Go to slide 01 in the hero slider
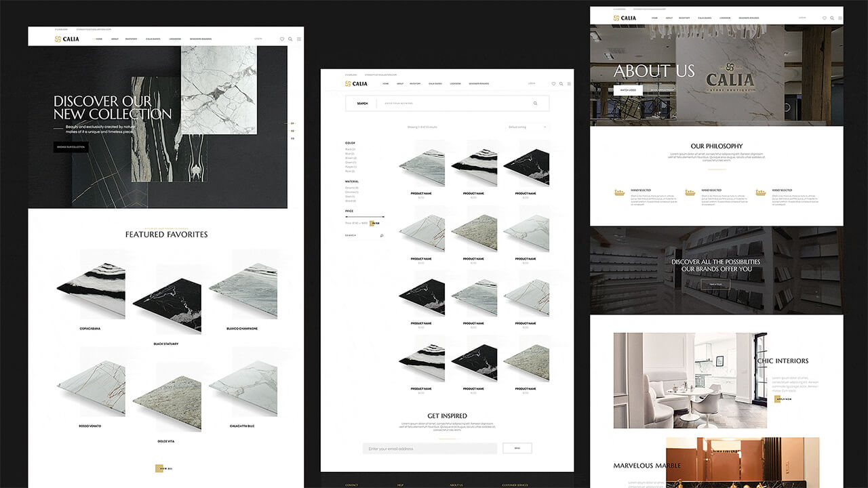 pyautogui.click(x=293, y=123)
